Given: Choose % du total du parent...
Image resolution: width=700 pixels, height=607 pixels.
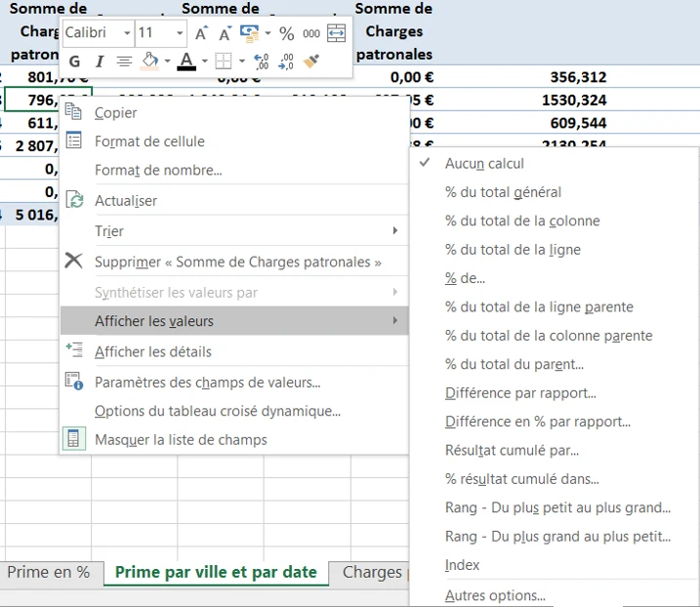Looking at the screenshot, I should 555,364.
